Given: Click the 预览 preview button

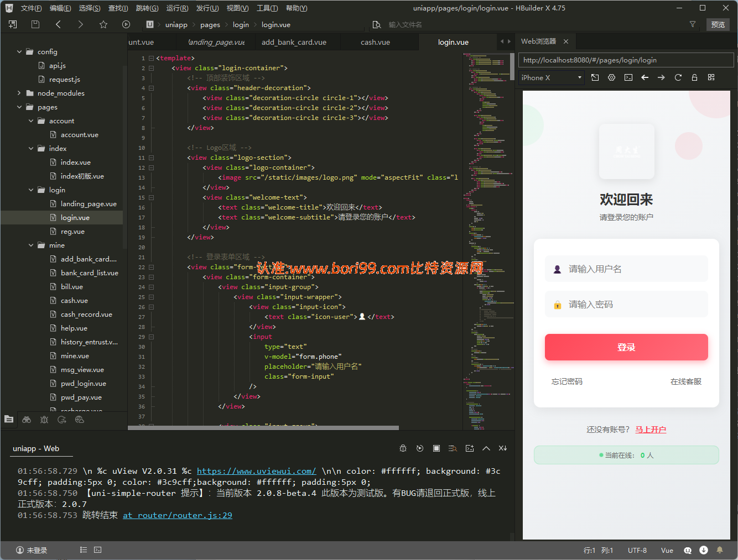Looking at the screenshot, I should (718, 24).
